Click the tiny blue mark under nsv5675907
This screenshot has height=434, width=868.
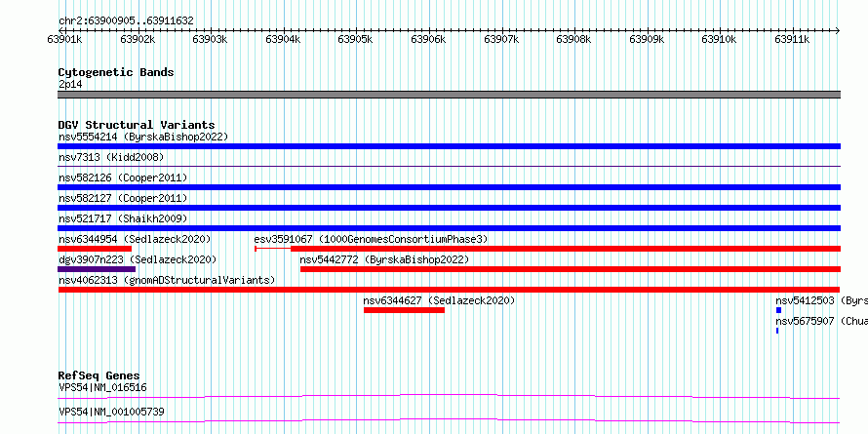(777, 331)
